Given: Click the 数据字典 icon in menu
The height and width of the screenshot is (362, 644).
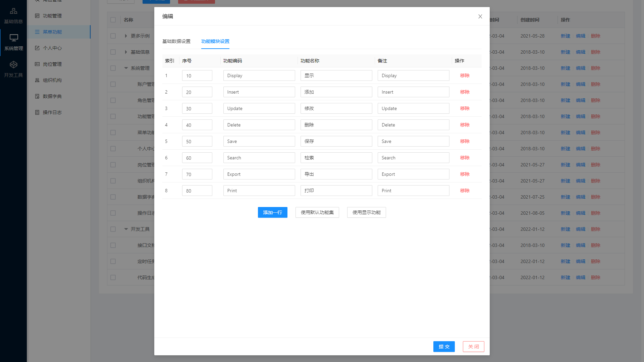Looking at the screenshot, I should [x=37, y=96].
